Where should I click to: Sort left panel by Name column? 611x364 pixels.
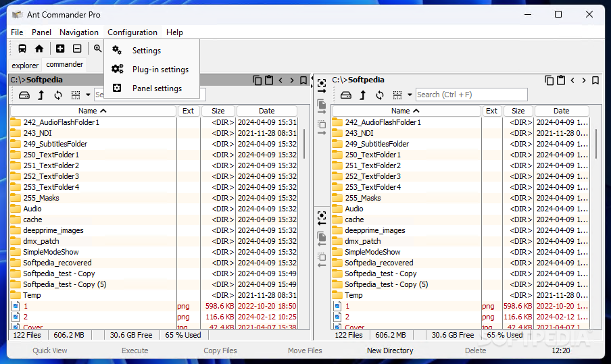[x=93, y=111]
